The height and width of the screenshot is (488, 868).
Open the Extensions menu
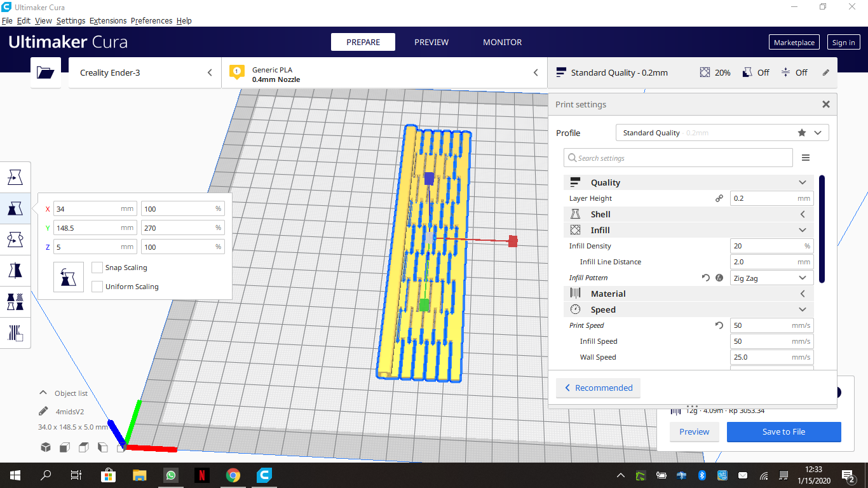point(108,21)
